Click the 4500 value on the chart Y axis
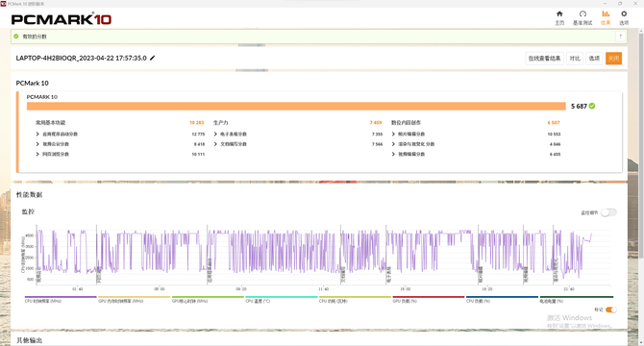The width and height of the screenshot is (644, 346). pos(30,235)
